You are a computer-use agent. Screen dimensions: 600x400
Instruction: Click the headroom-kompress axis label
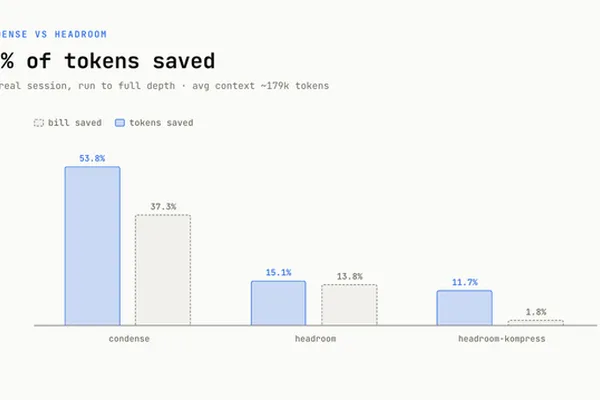tap(502, 339)
